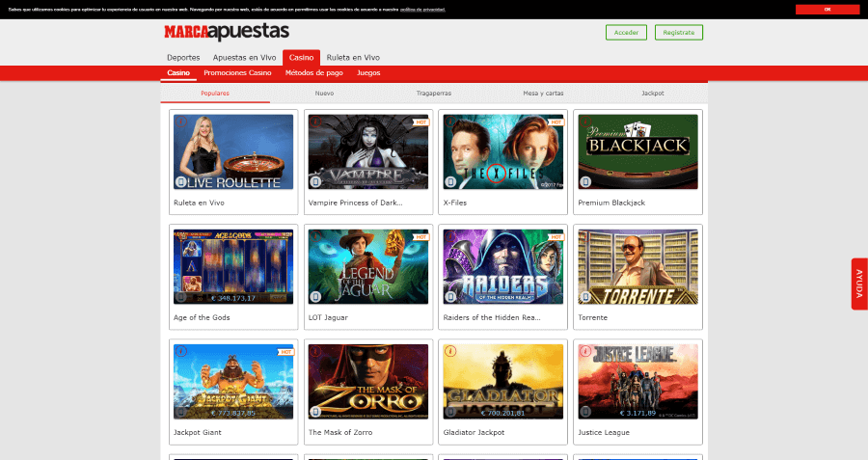The image size is (868, 460).
Task: Click the Acceder login button
Action: click(x=626, y=33)
